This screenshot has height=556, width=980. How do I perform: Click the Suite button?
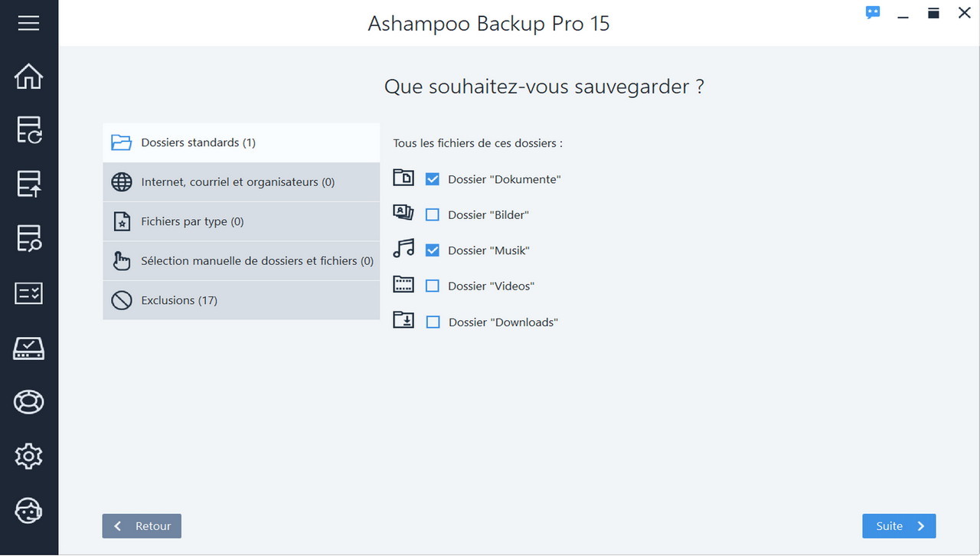(x=899, y=526)
